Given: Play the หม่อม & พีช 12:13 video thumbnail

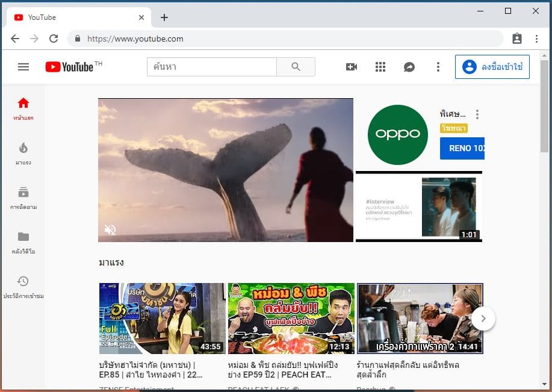Looking at the screenshot, I should pos(291,319).
